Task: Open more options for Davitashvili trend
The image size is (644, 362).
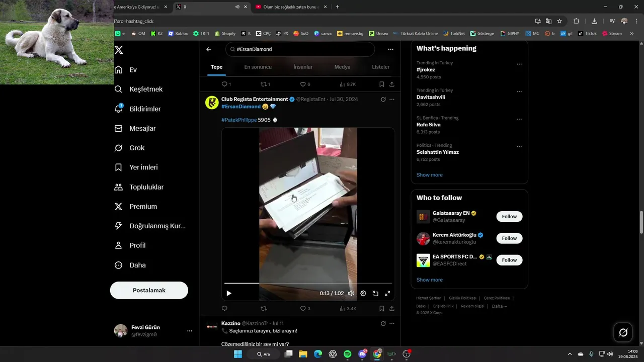Action: pos(519,92)
